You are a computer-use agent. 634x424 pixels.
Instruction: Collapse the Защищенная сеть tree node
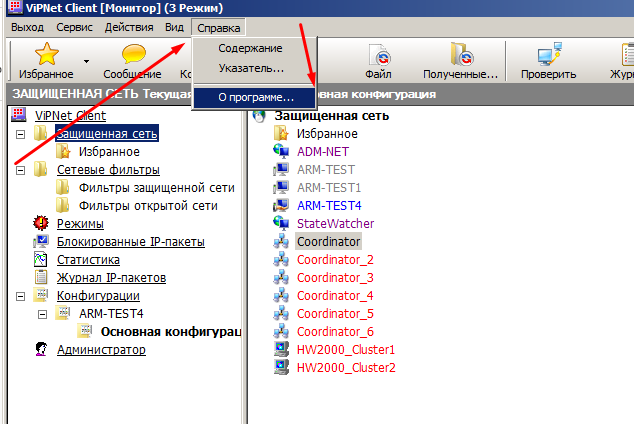[21, 133]
